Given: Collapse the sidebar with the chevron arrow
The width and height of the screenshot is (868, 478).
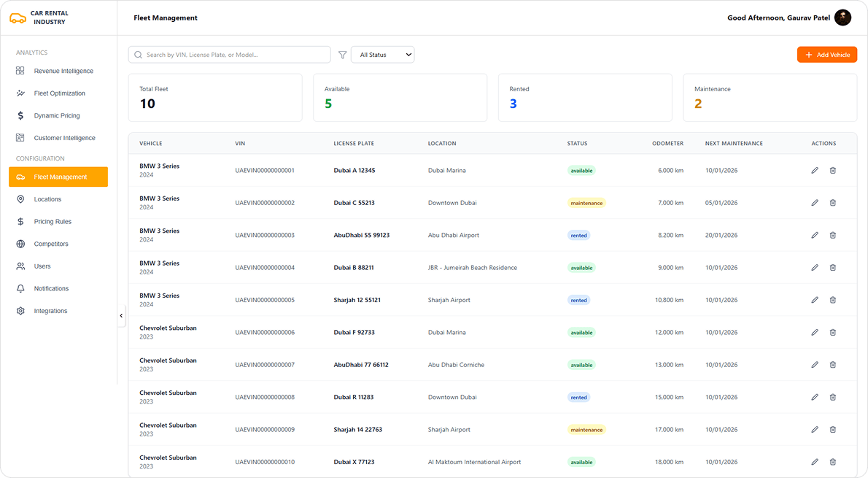Looking at the screenshot, I should coord(121,315).
